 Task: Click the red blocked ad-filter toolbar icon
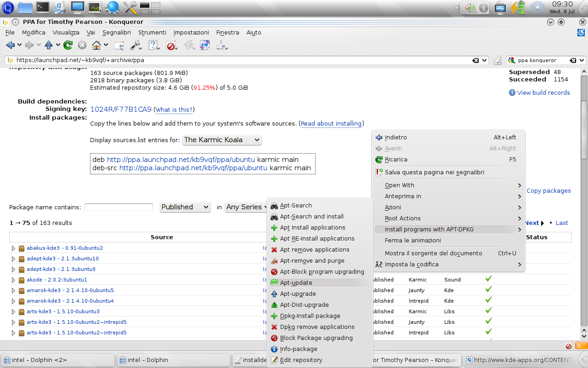pos(171,45)
